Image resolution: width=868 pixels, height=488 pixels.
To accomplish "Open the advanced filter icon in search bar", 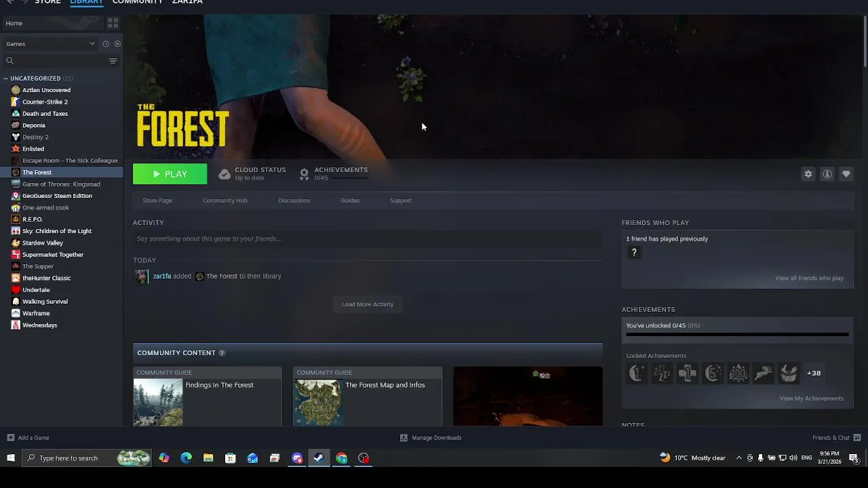I will point(113,61).
